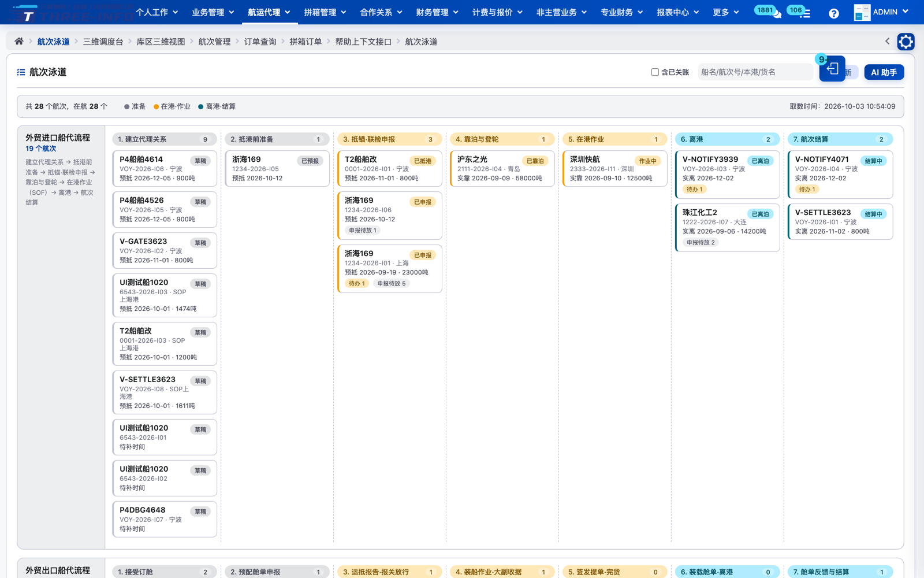
Task: Click the help question mark icon
Action: click(833, 13)
